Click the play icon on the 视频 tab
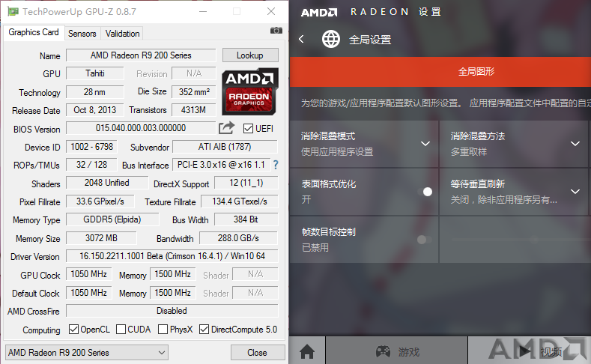This screenshot has width=591, height=364. (x=524, y=351)
